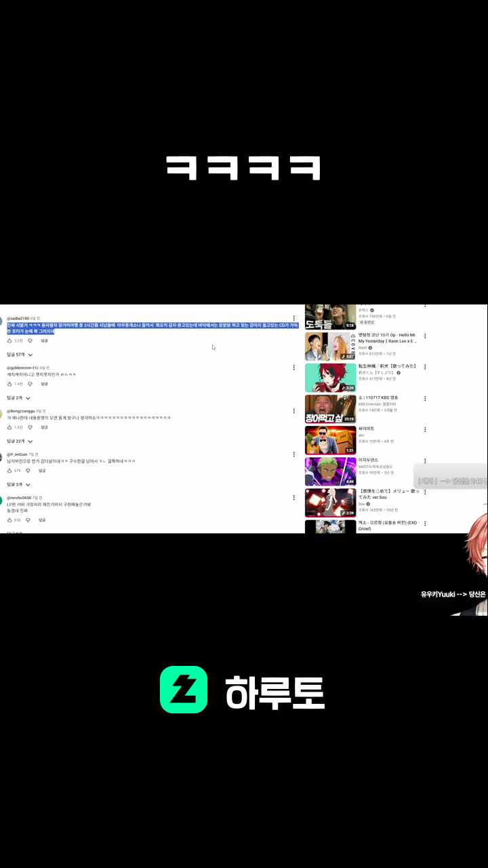
Task: Click the 하루토 green lightning logo
Action: coord(184,690)
